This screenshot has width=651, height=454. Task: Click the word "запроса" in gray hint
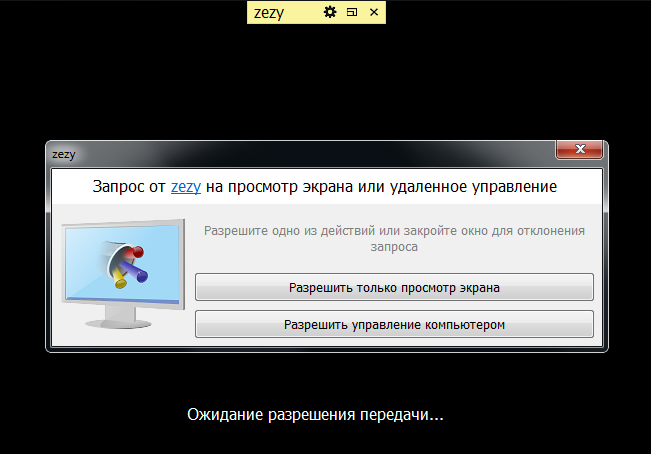tap(393, 245)
